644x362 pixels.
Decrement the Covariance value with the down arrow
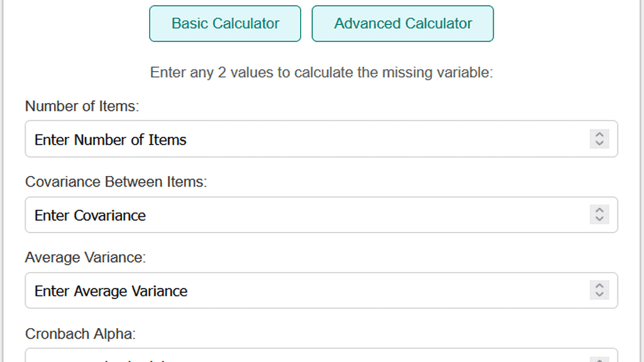[x=599, y=219]
